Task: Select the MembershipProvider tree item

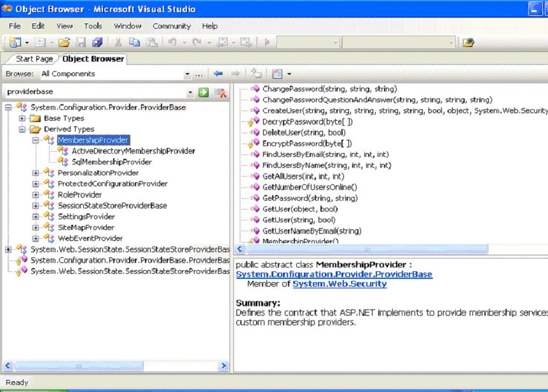Action: (x=93, y=140)
